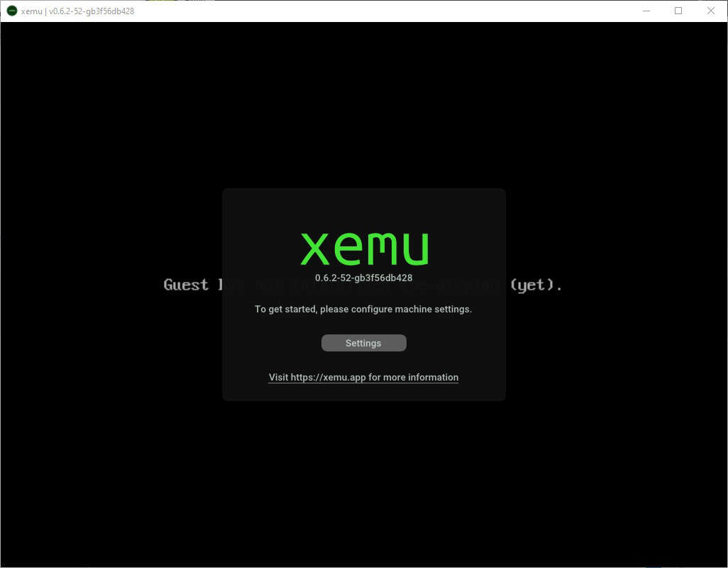Minimize the xemu window
Image resolution: width=728 pixels, height=568 pixels.
coord(646,11)
